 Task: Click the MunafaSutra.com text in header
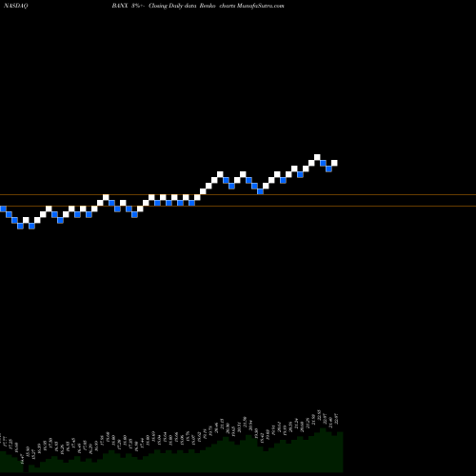coord(261,6)
